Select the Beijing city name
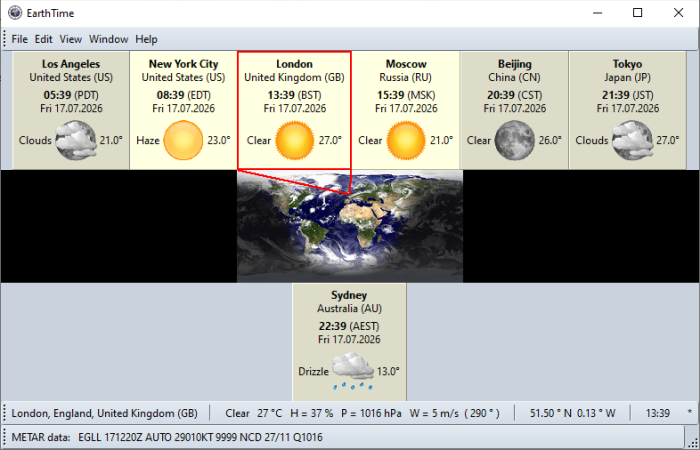The image size is (700, 450). 515,64
